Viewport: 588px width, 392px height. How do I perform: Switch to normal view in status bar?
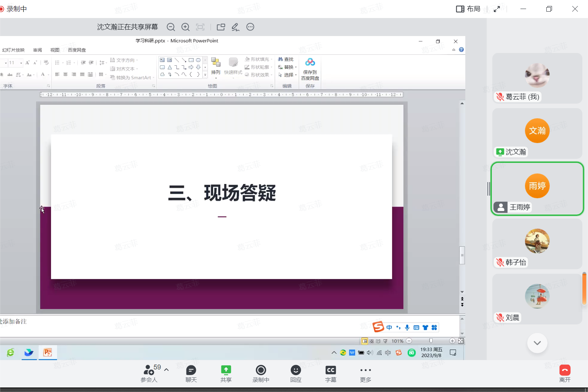click(364, 341)
